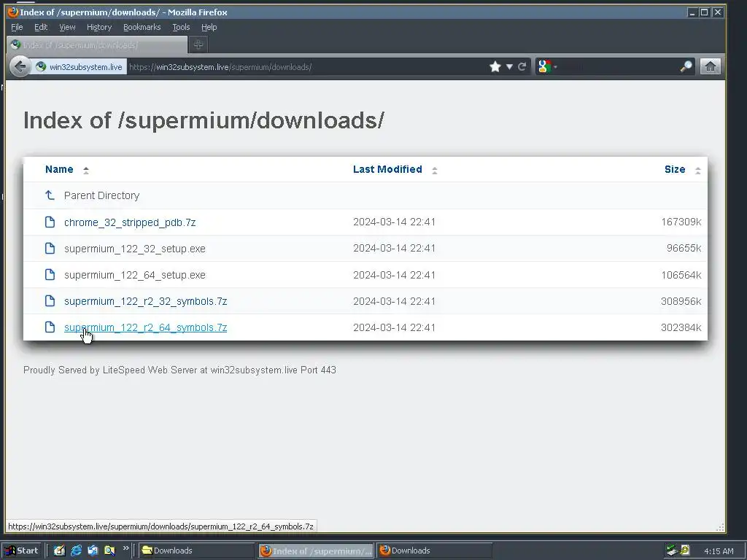The height and width of the screenshot is (560, 747).
Task: Open the Tools menu
Action: (181, 27)
